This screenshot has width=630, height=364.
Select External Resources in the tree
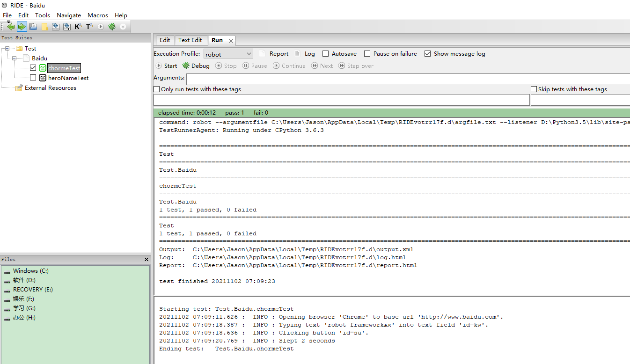coord(51,88)
